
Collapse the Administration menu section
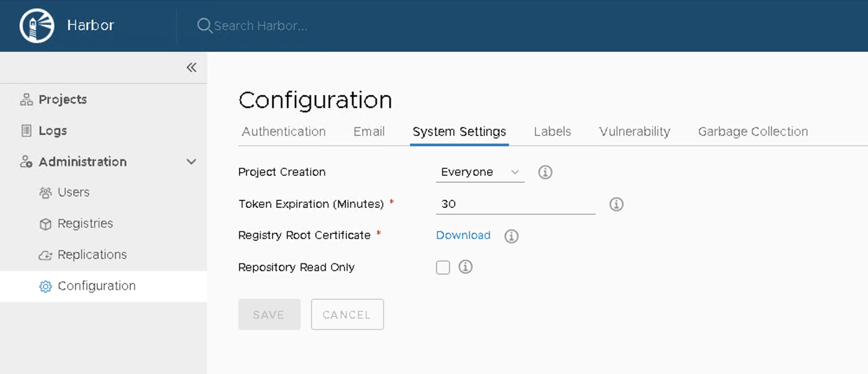coord(191,162)
